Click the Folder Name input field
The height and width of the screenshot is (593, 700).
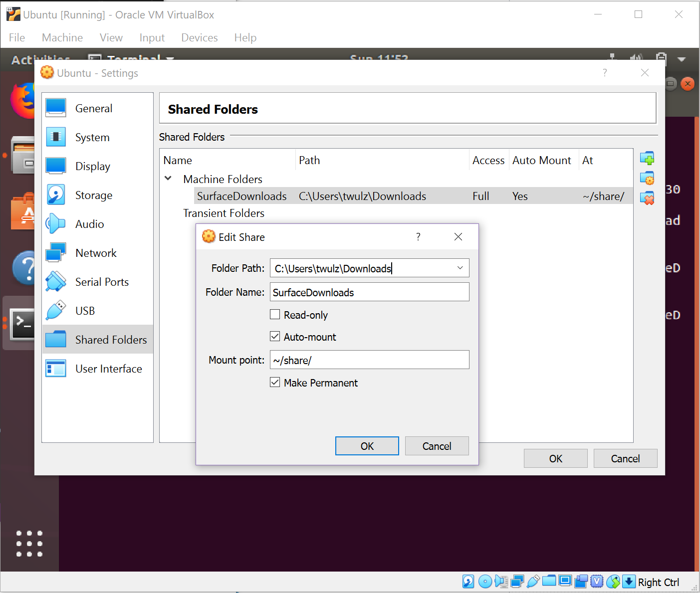[370, 292]
